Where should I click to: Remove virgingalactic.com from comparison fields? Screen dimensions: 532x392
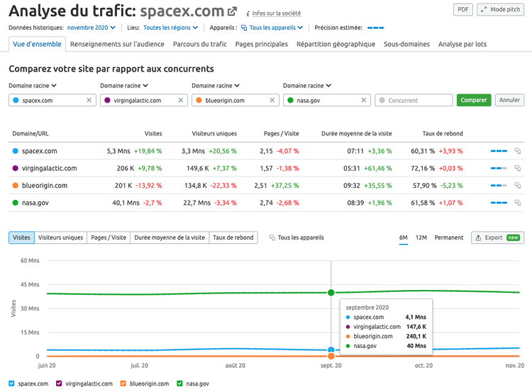[180, 100]
